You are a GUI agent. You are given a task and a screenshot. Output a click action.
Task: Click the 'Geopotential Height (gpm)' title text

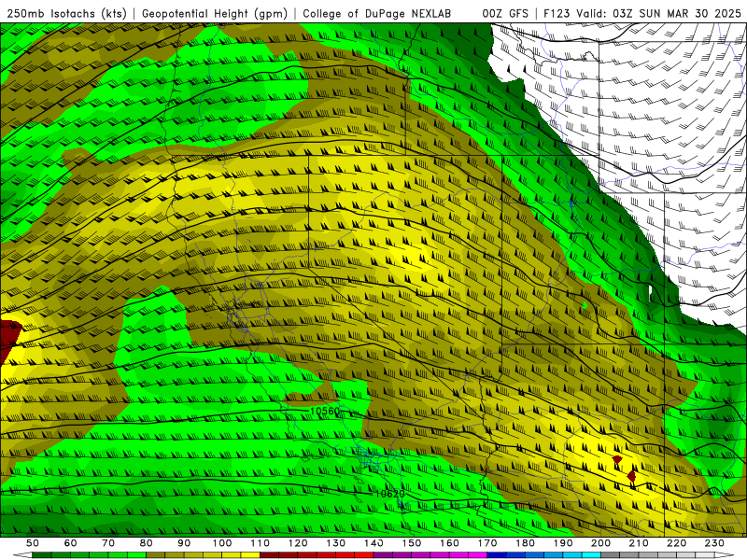pos(215,13)
